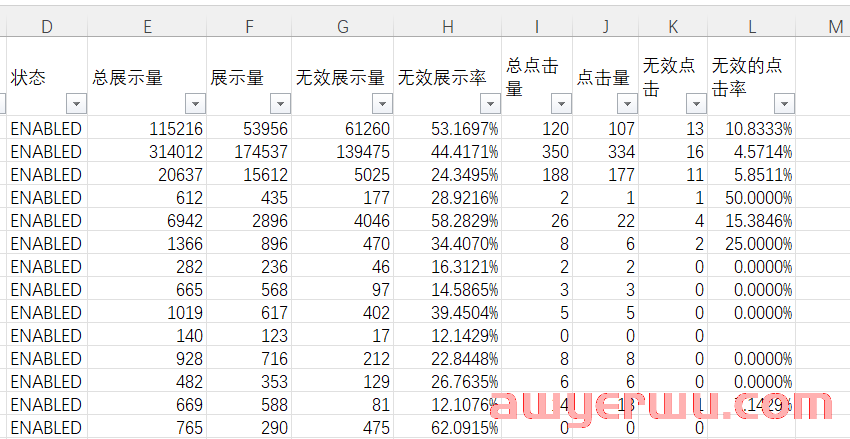Screen dimensions: 850x439
Task: Select cell showing 28.9216%
Action: coord(448,197)
